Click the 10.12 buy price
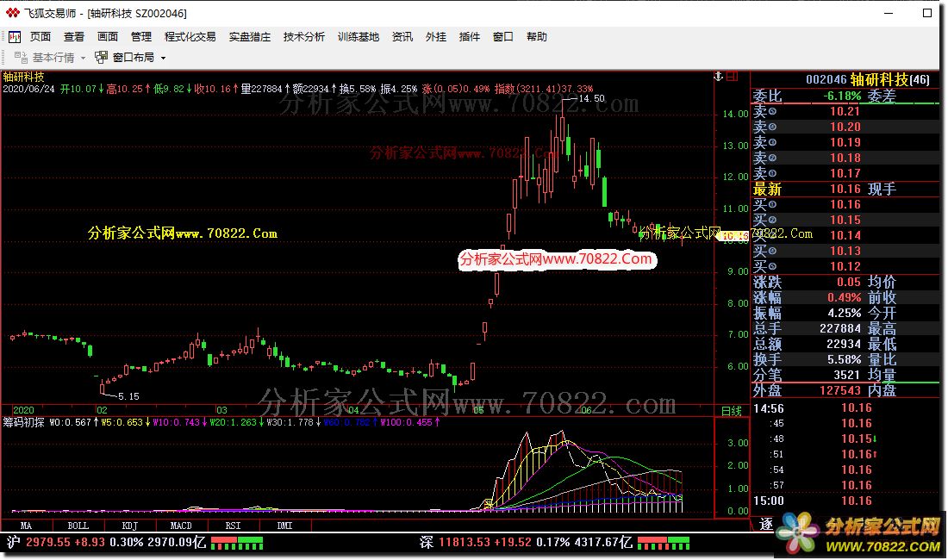 pyautogui.click(x=845, y=266)
